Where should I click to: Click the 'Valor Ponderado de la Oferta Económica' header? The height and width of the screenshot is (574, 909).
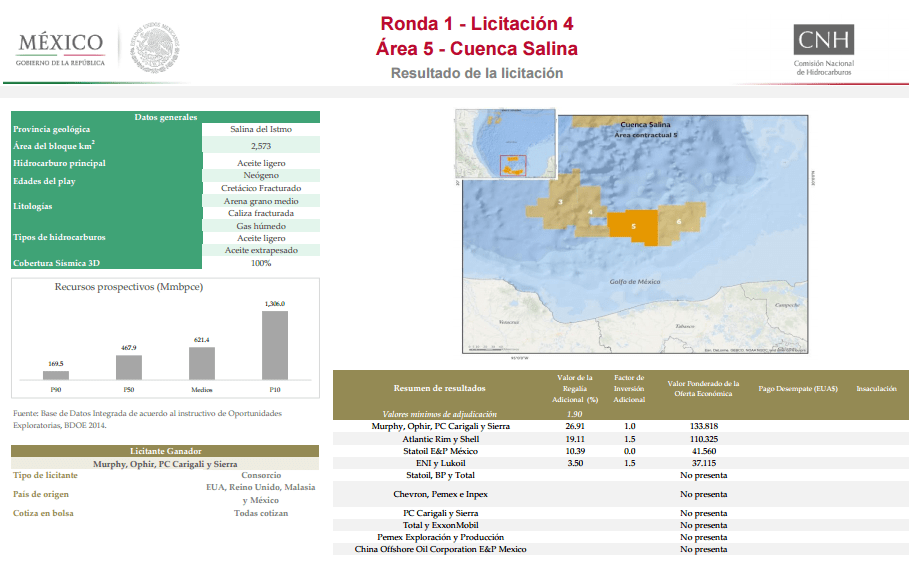coord(703,388)
